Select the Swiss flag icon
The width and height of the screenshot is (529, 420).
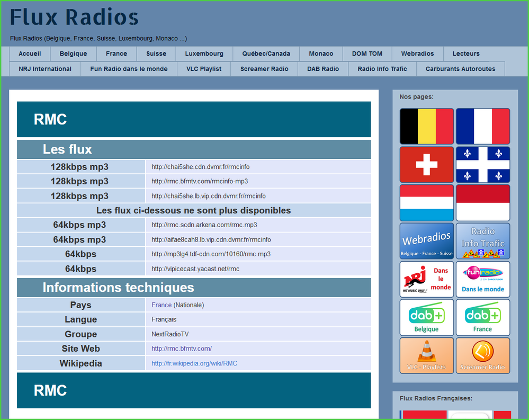tap(426, 165)
